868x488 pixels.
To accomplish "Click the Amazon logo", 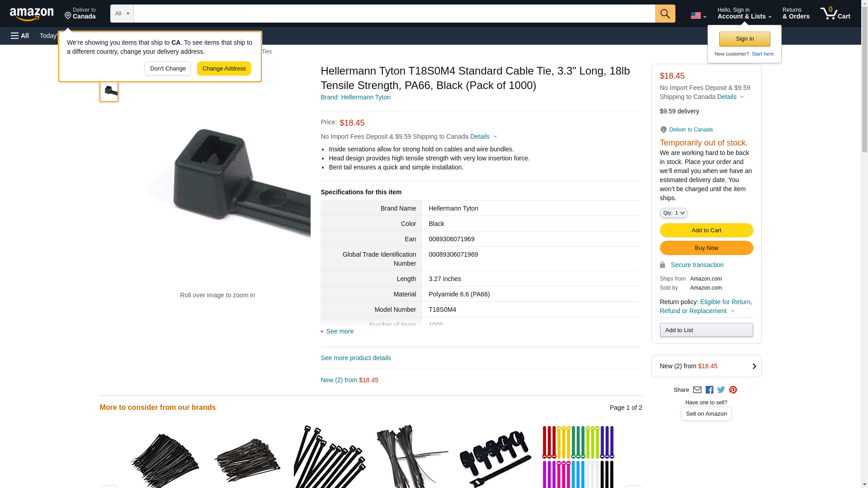I will tap(32, 14).
